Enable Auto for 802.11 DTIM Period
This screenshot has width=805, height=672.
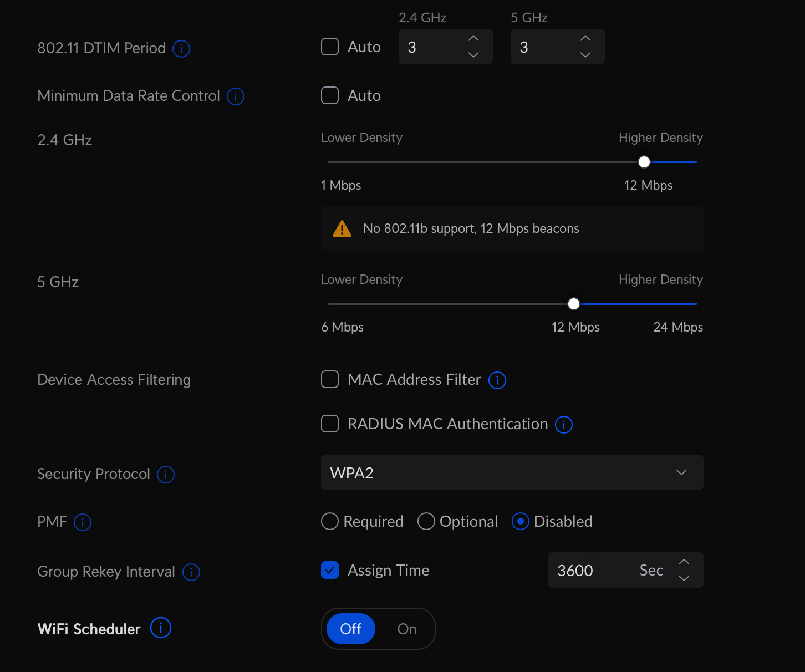tap(329, 47)
